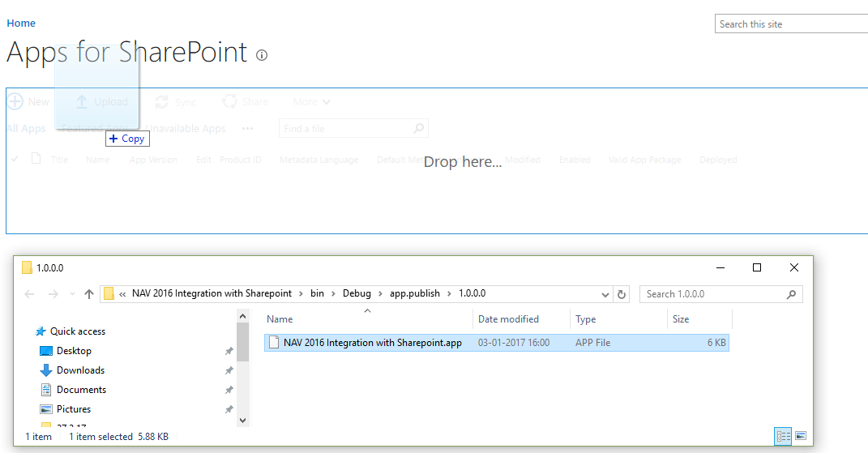
Task: Click the folder icon in address bar
Action: coord(109,293)
